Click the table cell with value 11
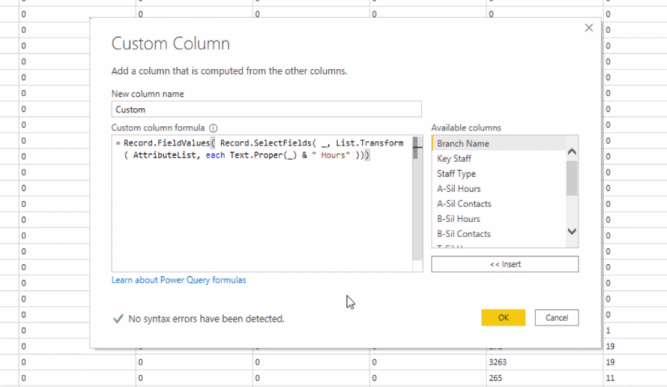 [x=635, y=378]
